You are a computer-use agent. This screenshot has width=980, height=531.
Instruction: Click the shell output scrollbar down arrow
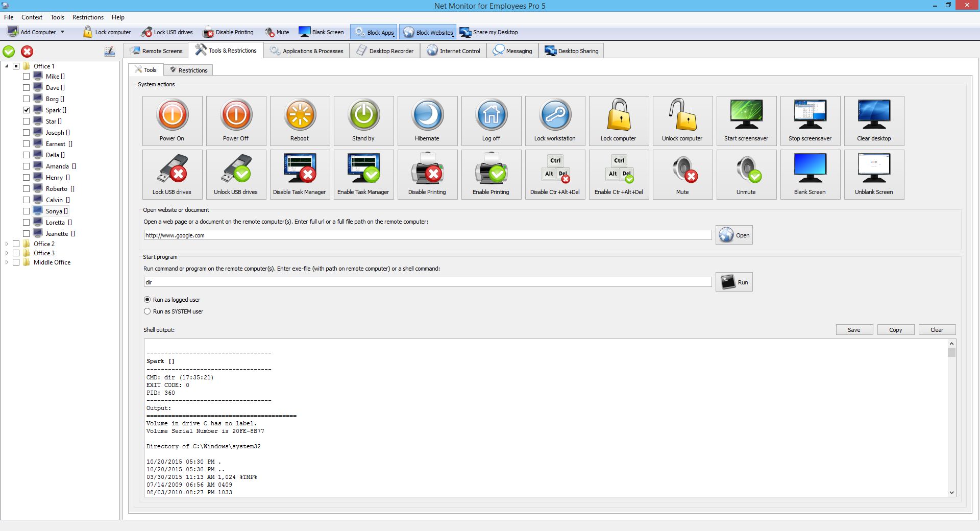(951, 493)
